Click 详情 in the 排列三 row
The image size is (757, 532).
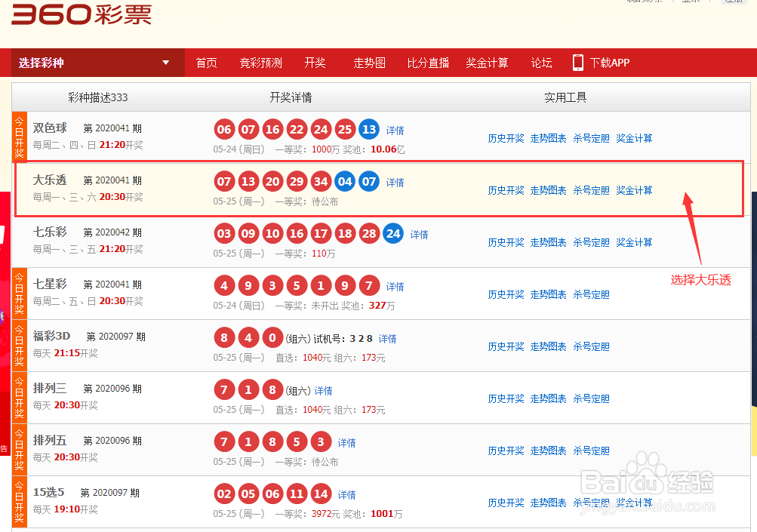pyautogui.click(x=324, y=391)
